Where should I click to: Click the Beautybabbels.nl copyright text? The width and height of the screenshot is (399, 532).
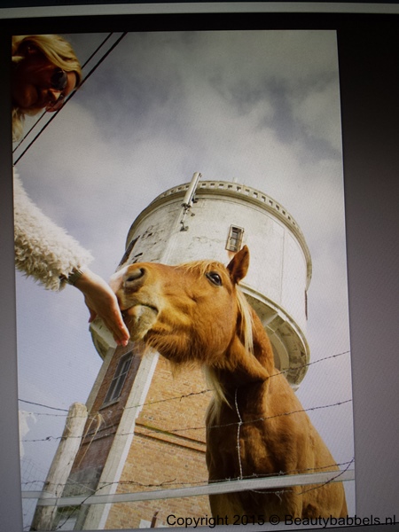pyautogui.click(x=280, y=520)
